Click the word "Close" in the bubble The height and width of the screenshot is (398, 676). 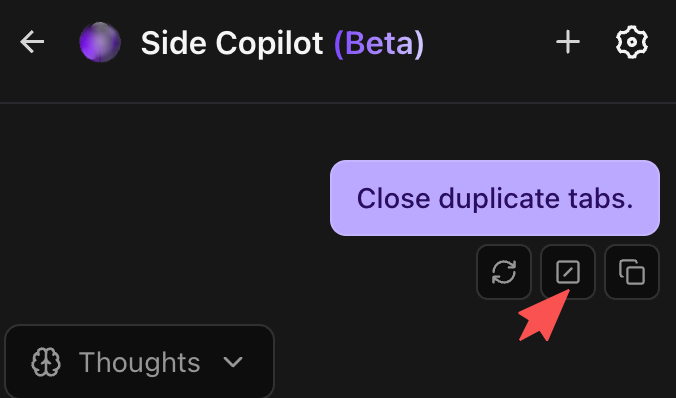pyautogui.click(x=394, y=198)
